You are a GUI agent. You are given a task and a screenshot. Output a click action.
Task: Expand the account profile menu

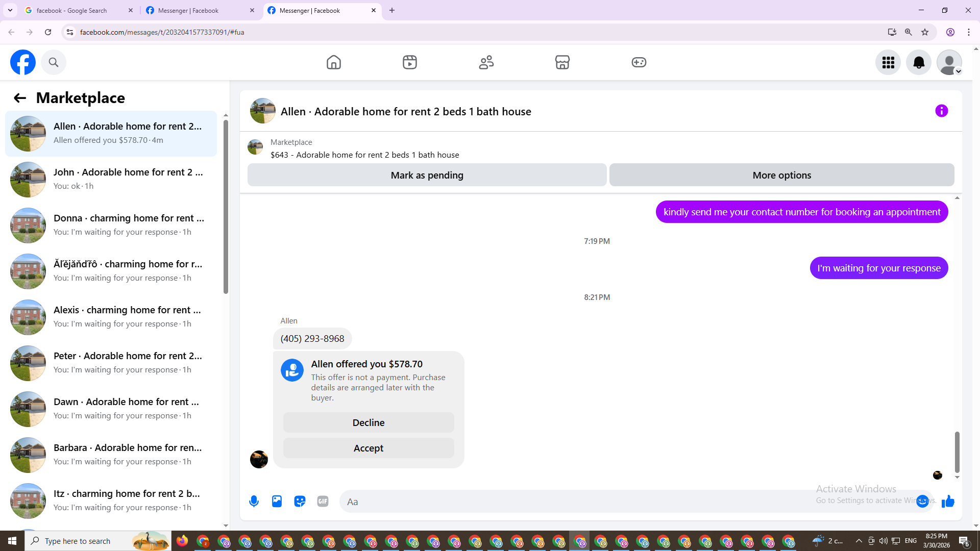pyautogui.click(x=949, y=62)
